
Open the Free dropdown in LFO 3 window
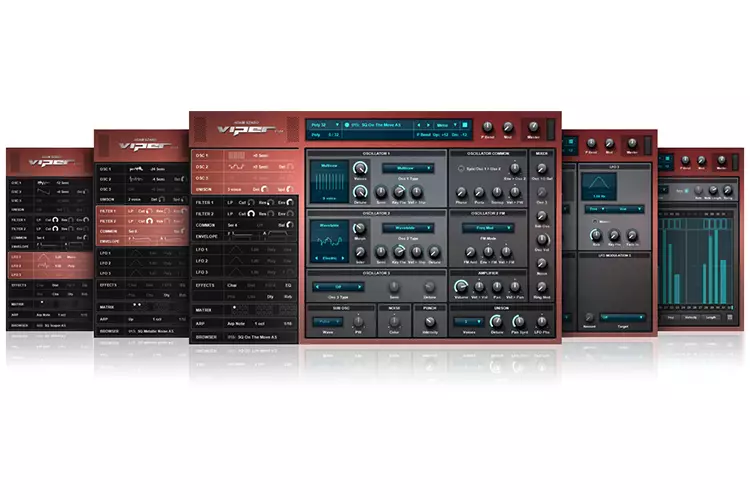[x=596, y=209]
